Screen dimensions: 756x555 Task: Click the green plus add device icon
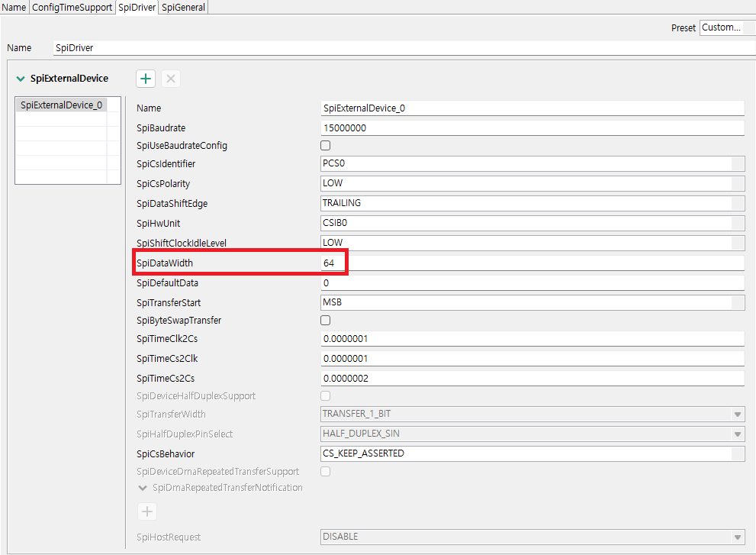146,79
